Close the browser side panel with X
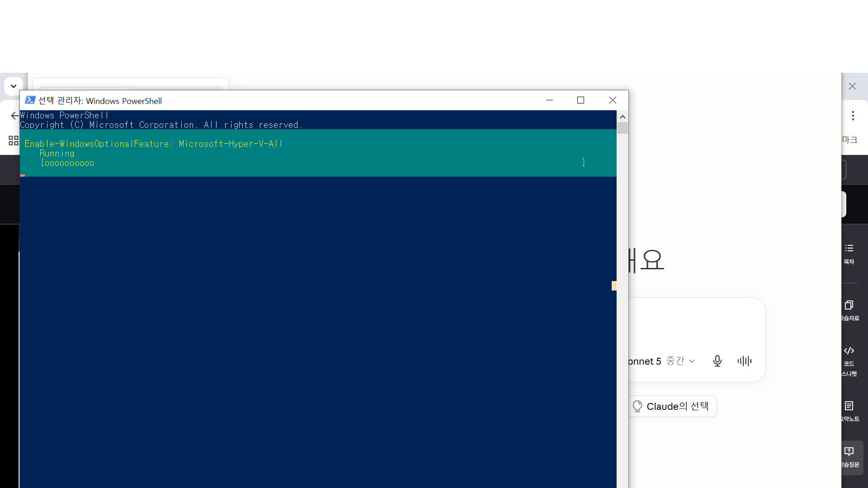Image resolution: width=868 pixels, height=488 pixels. (852, 86)
